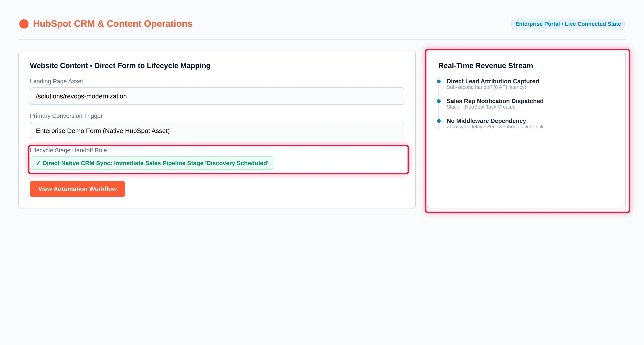
Task: Select the No Middleware Dependency heading
Action: point(486,121)
